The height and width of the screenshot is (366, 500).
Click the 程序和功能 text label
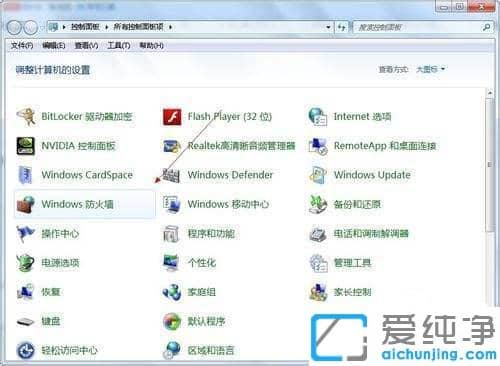(211, 234)
